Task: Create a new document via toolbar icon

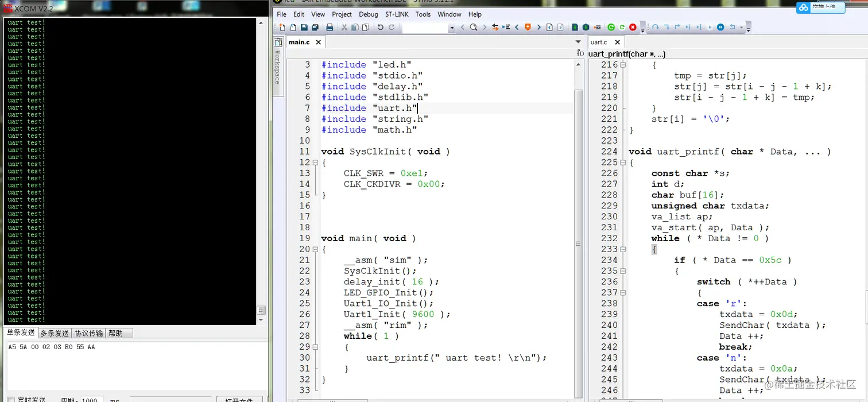Action: click(282, 27)
